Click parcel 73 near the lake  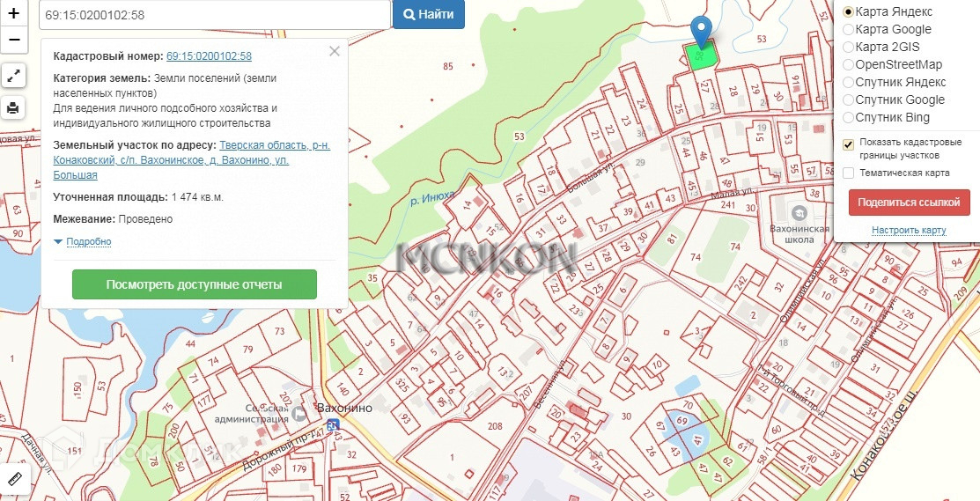279,331
